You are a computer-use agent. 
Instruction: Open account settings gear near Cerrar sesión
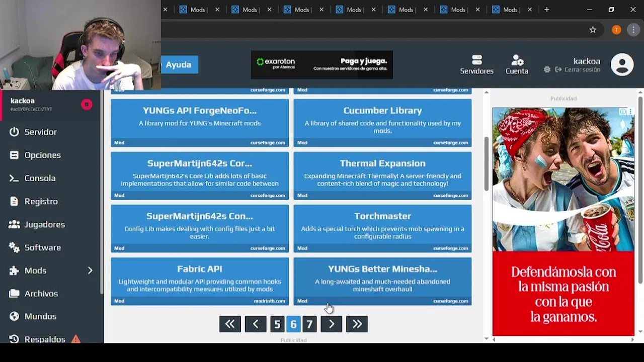click(x=547, y=70)
